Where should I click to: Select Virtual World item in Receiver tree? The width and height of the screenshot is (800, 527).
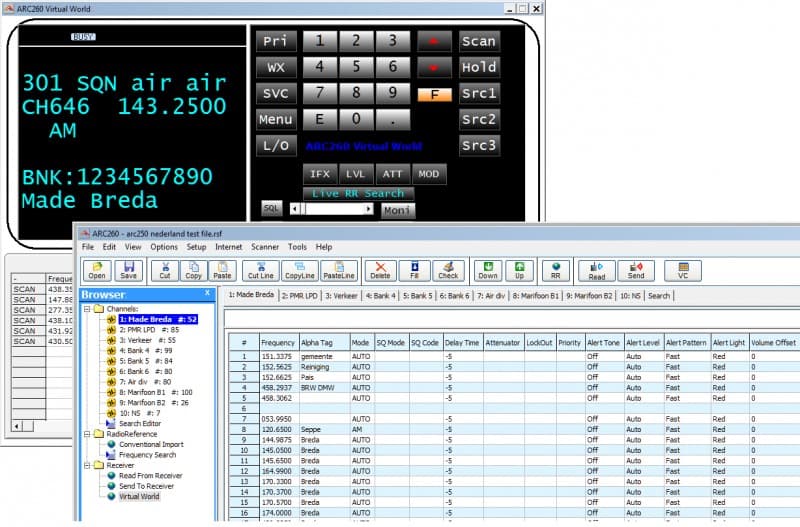click(x=139, y=496)
